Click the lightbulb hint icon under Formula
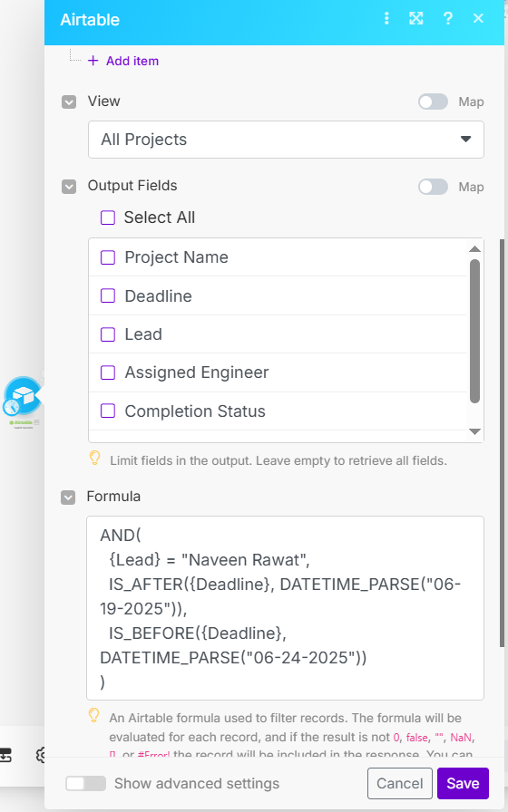 93,715
